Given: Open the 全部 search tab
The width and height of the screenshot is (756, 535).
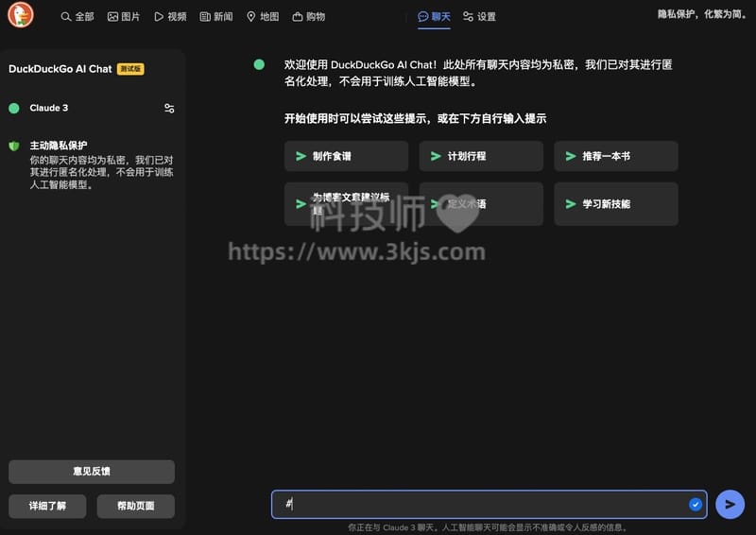Looking at the screenshot, I should [x=77, y=17].
